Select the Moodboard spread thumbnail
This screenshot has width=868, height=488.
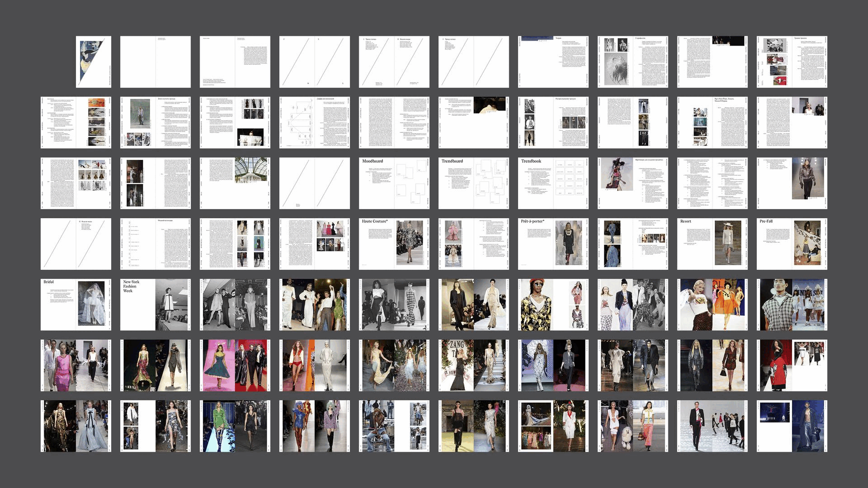click(394, 183)
